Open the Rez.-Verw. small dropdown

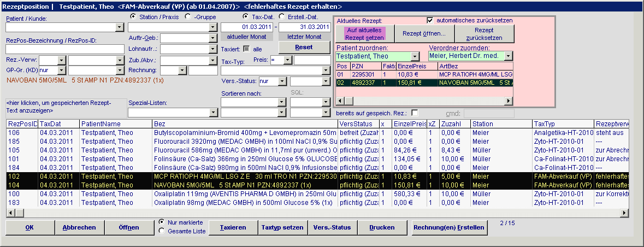(x=62, y=60)
